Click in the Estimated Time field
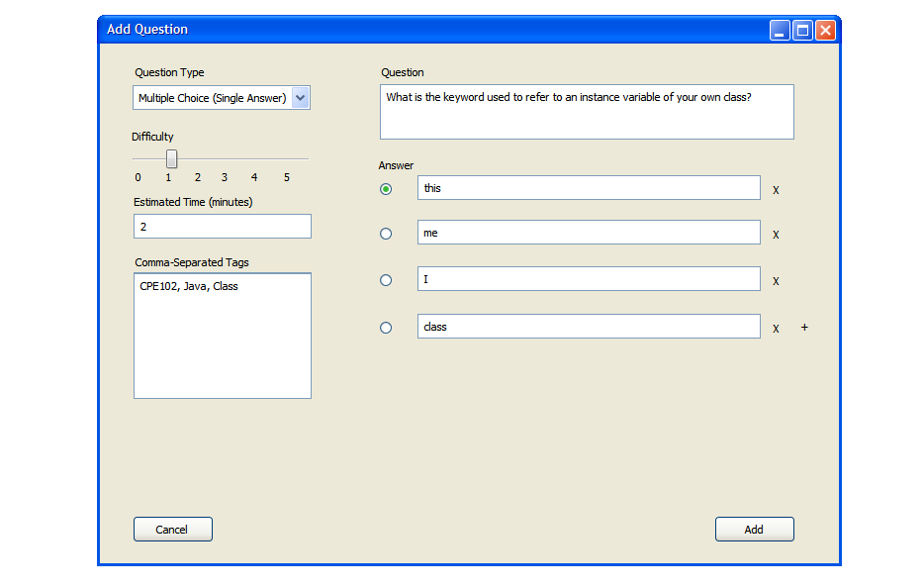924x588 pixels. 223,227
